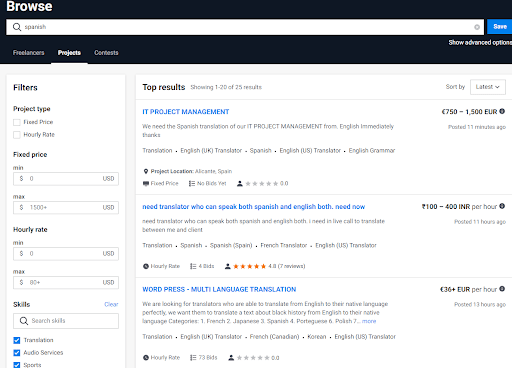
Task: Click the Fixed Price icon in IT PROJECT MANAGEMENT
Action: 146,184
